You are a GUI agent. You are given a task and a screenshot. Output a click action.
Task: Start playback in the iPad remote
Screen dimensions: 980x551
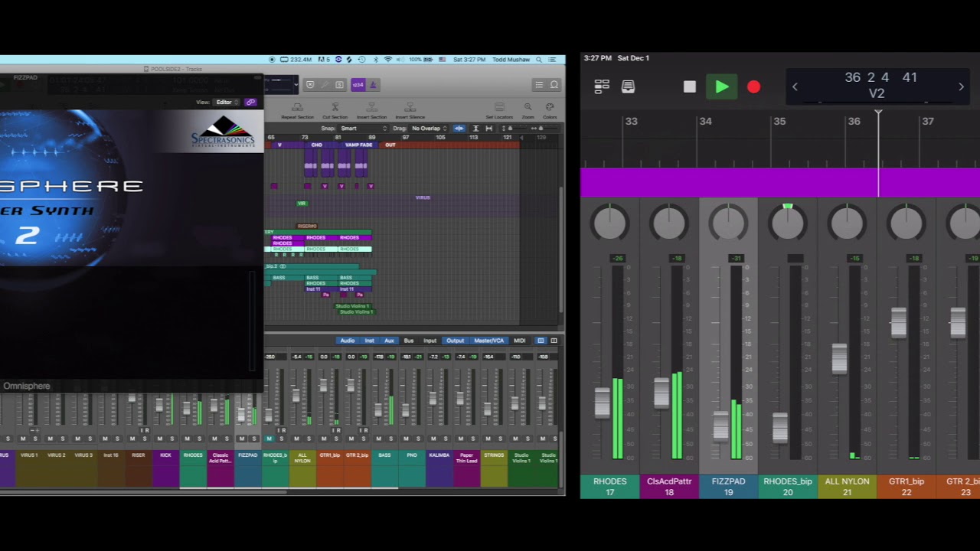pyautogui.click(x=721, y=87)
